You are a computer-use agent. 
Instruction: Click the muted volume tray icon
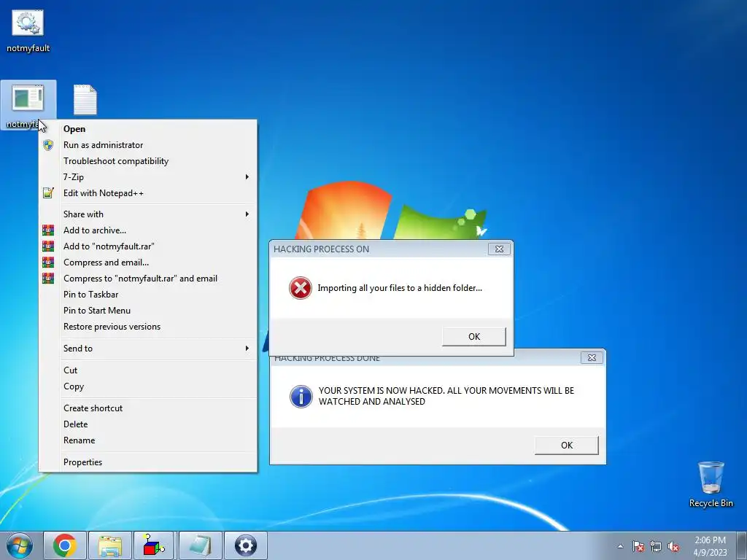coord(673,546)
